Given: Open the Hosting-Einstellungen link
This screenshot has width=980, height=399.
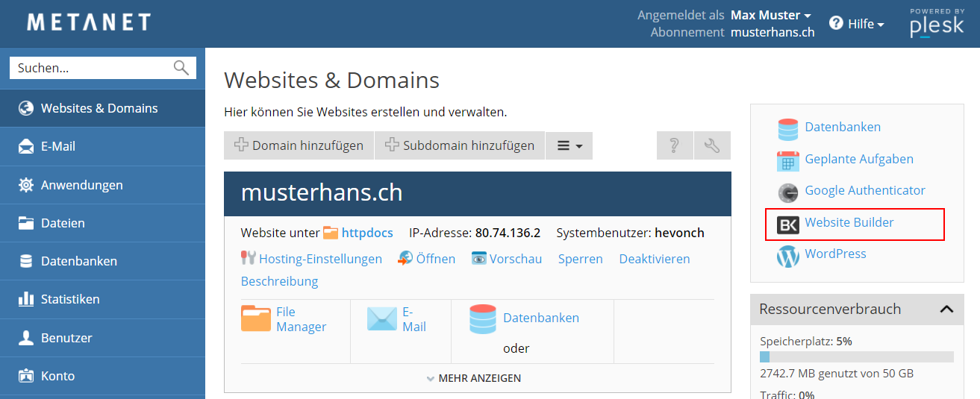Looking at the screenshot, I should click(319, 259).
